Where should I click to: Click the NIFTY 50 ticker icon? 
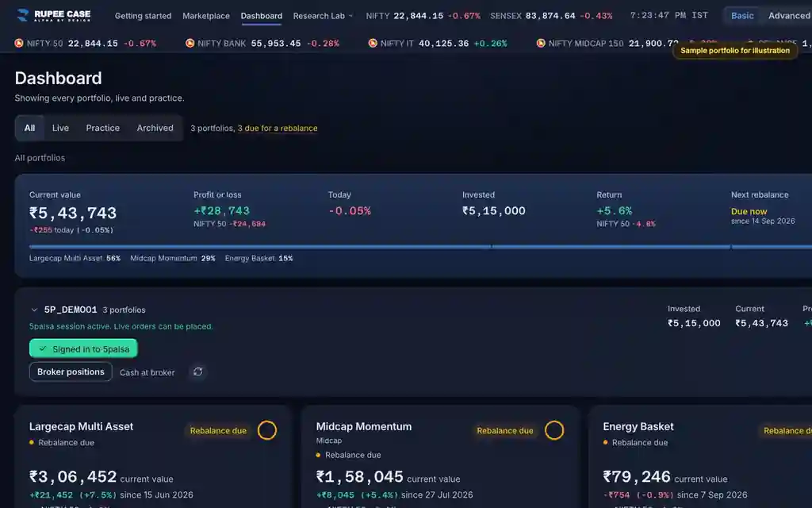click(19, 43)
